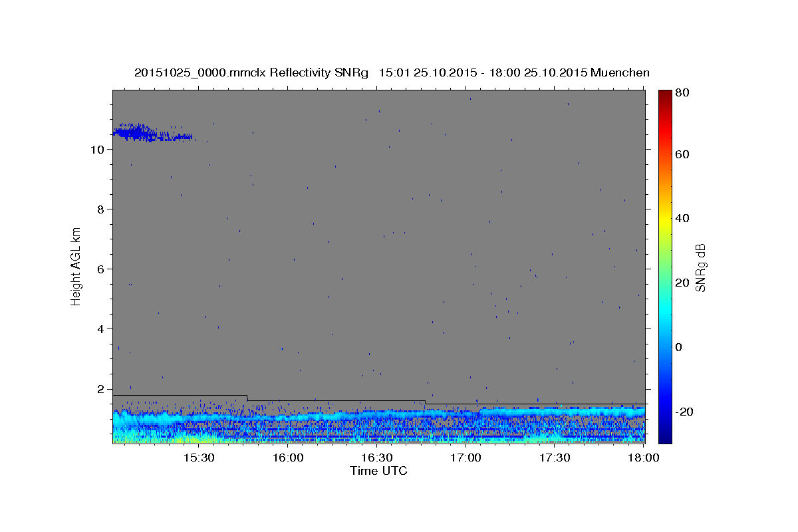Click the height axis value 8
Screen dimensions: 798x532
pos(102,209)
